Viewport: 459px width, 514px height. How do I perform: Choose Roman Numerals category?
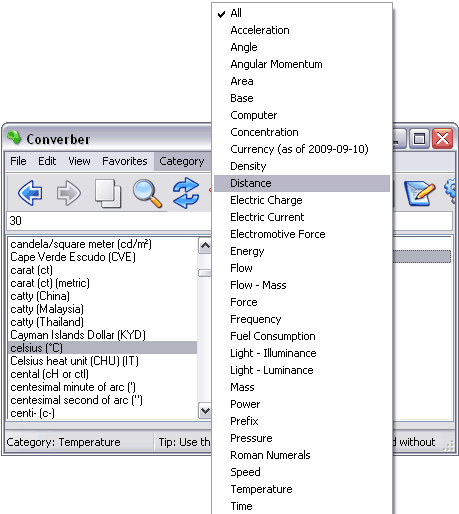pos(302,455)
